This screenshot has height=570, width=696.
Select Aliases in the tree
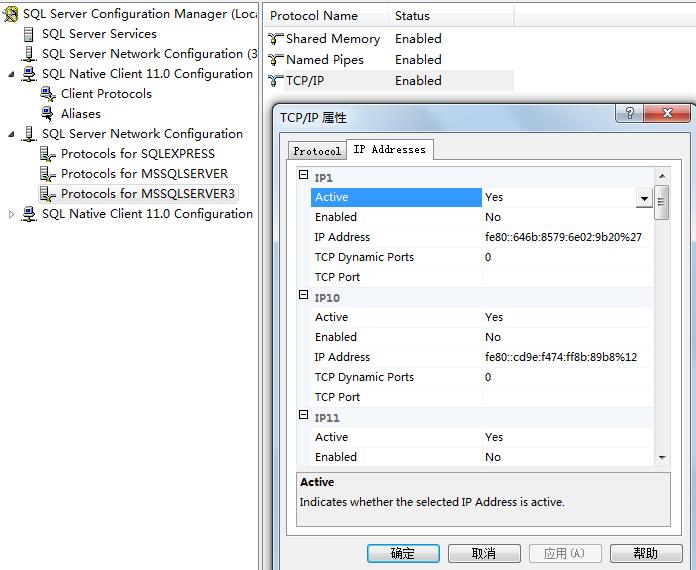[x=81, y=114]
